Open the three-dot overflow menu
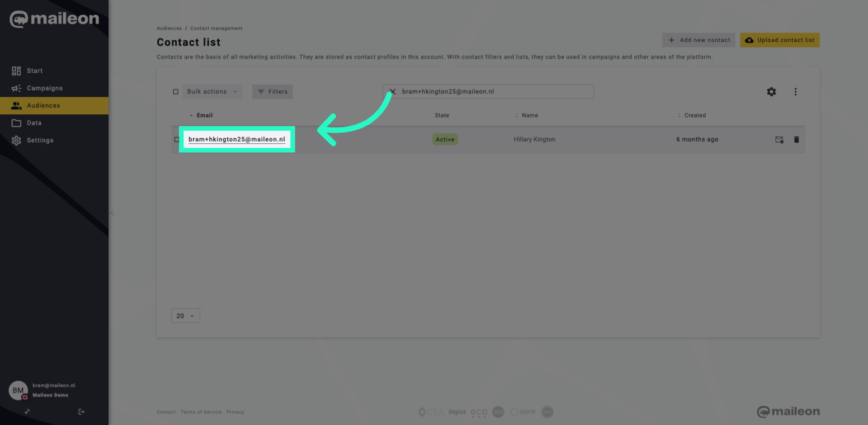868x425 pixels. (x=796, y=91)
